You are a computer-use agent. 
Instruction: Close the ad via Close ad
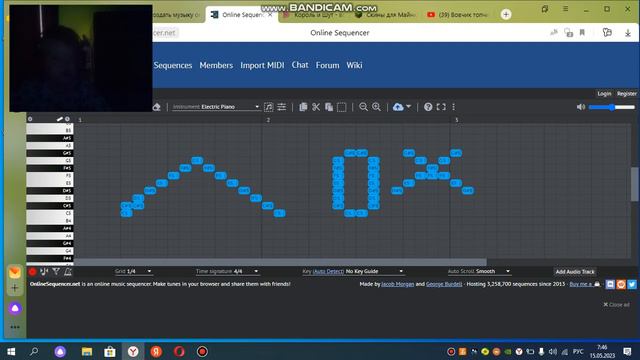click(616, 304)
